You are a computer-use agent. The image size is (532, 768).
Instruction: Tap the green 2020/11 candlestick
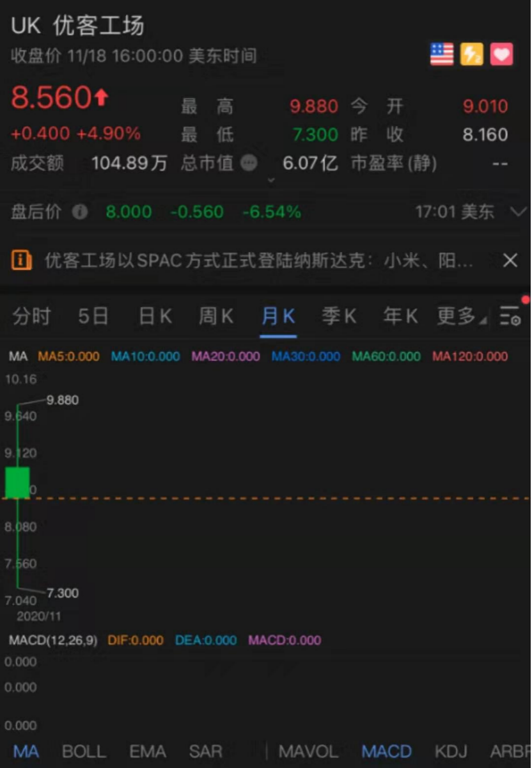tap(17, 483)
